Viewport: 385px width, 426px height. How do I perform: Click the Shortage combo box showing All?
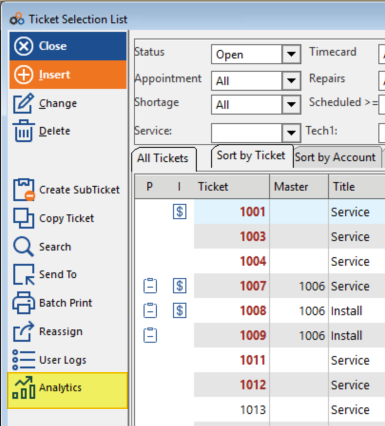256,105
